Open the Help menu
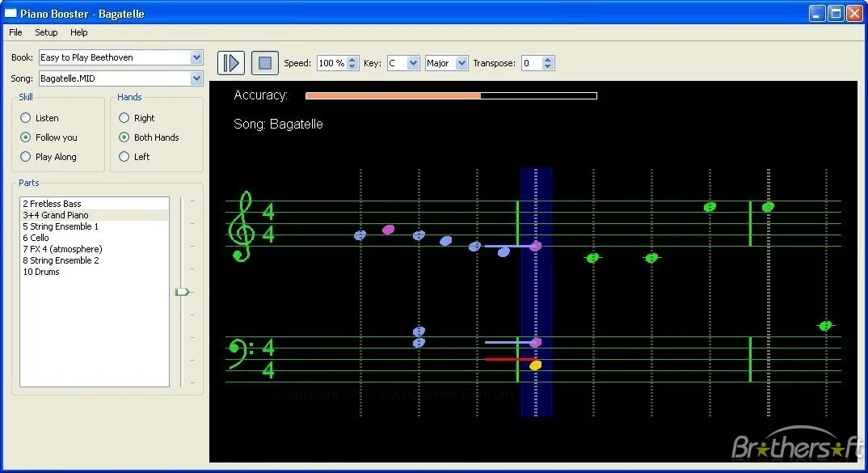The height and width of the screenshot is (473, 868). 78,32
